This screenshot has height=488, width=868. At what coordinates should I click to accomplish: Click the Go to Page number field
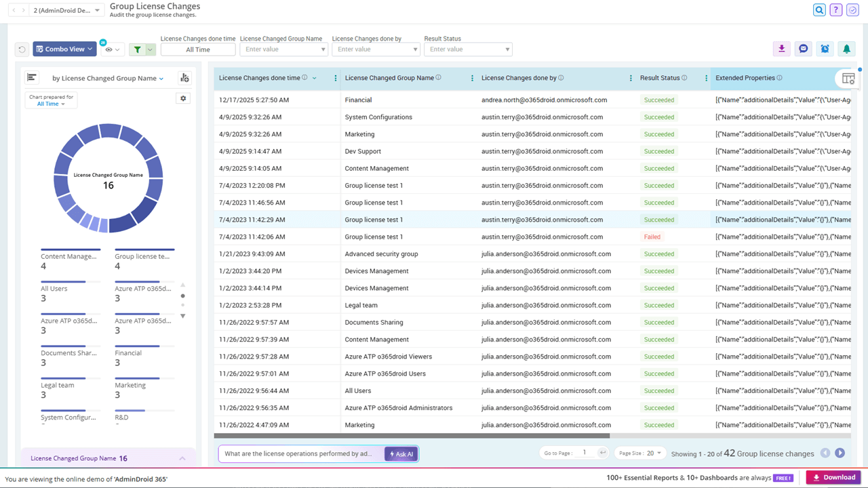click(584, 453)
